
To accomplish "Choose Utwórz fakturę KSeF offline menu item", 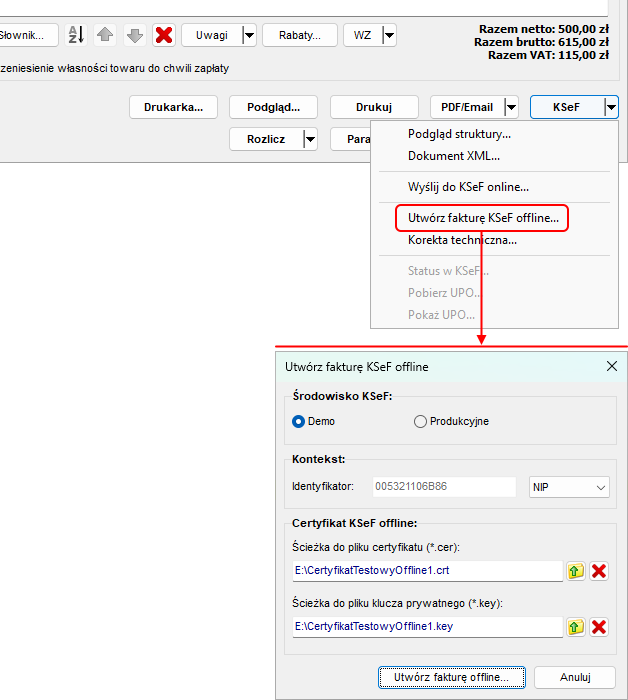I will (x=482, y=217).
